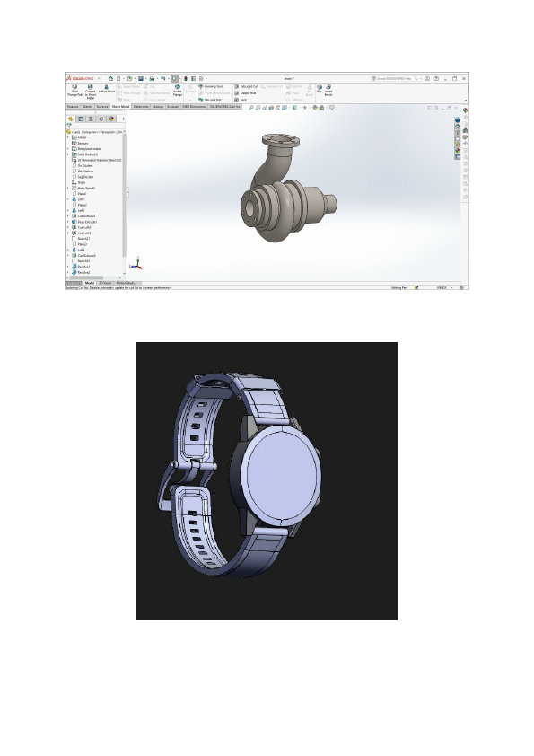This screenshot has width=534, height=756.
Task: Open the Save dropdown arrow
Action: (x=145, y=79)
